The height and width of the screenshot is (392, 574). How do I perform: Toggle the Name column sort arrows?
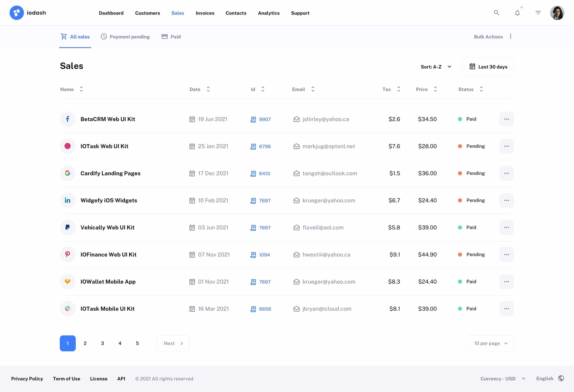[x=81, y=89]
